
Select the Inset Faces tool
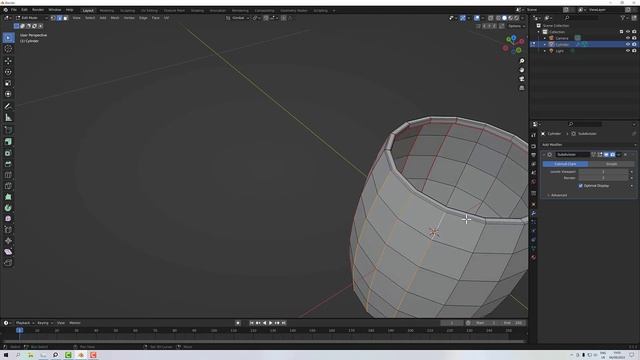click(x=8, y=153)
